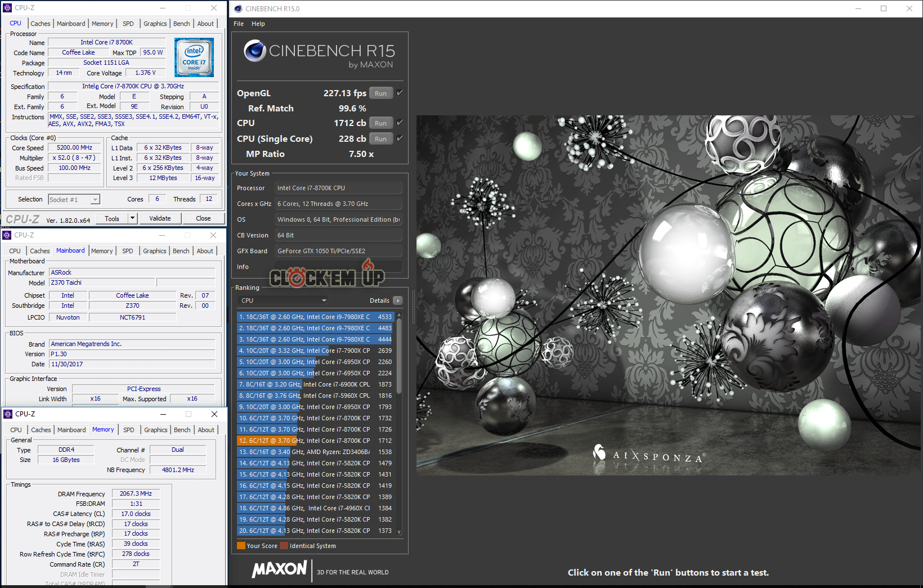Click the Cinebench R15.0 title bar app icon
The image size is (923, 588).
[238, 8]
